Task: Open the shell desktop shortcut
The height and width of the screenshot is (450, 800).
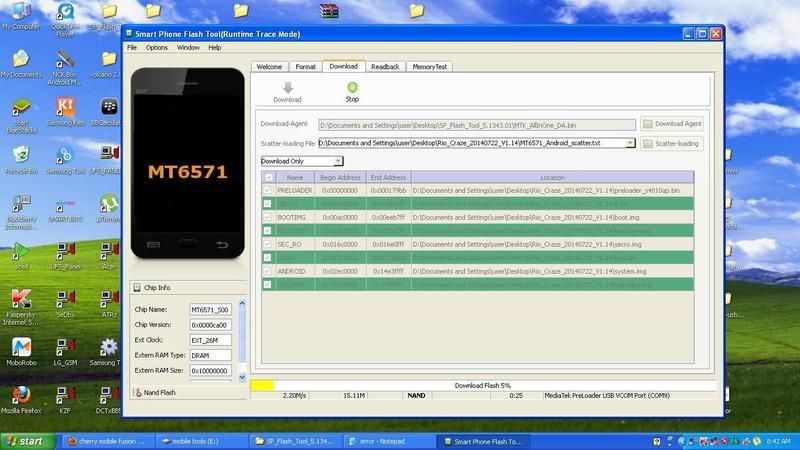Action: 21,251
